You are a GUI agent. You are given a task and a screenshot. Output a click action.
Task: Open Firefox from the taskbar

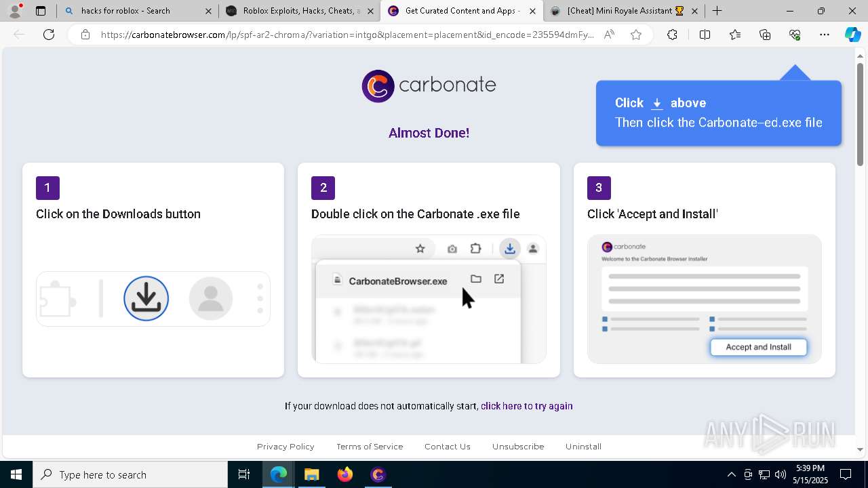(345, 474)
